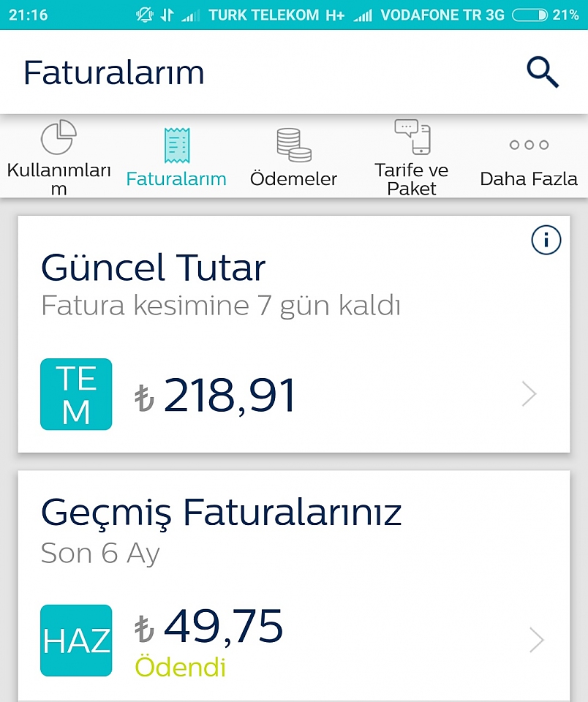Open the info icon on Güncel Tutar
This screenshot has width=588, height=702.
pos(546,240)
